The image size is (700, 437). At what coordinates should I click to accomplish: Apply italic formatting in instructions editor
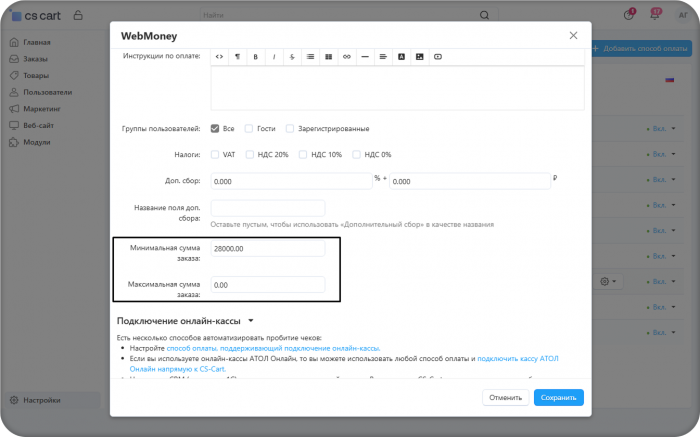click(x=274, y=57)
